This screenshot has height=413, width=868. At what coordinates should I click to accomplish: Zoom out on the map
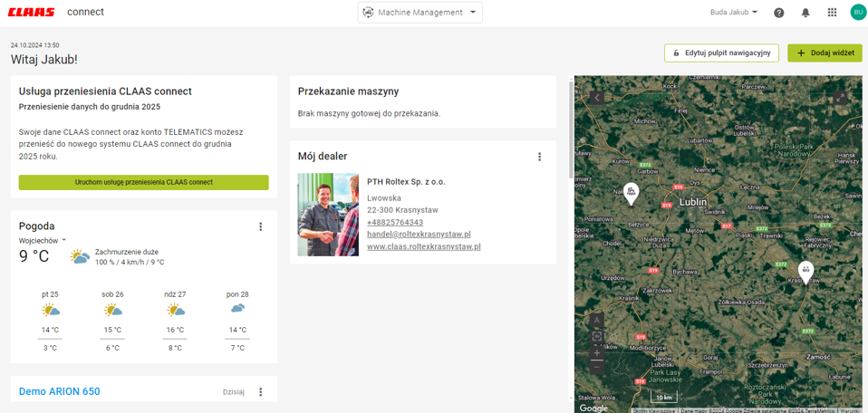(596, 369)
